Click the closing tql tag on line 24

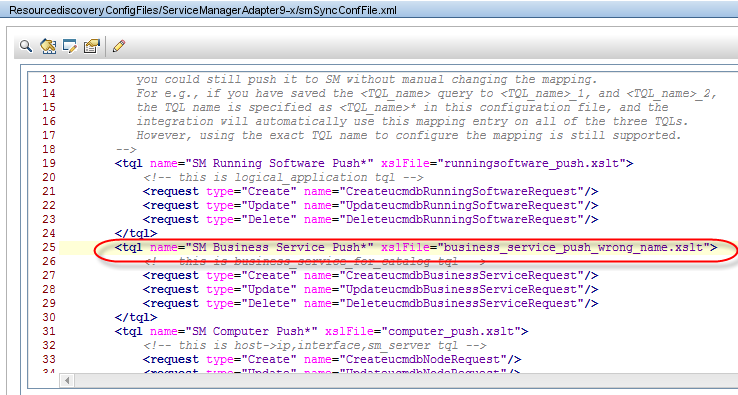136,234
